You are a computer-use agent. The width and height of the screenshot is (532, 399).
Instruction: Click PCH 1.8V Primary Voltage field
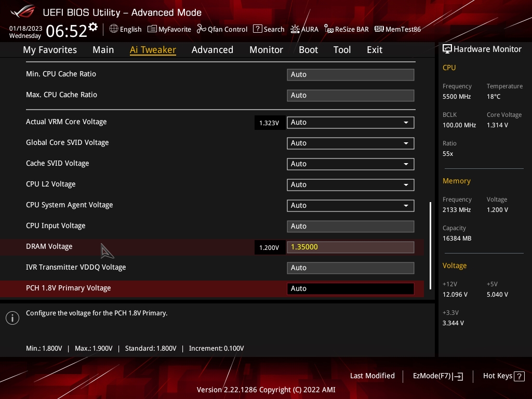351,289
